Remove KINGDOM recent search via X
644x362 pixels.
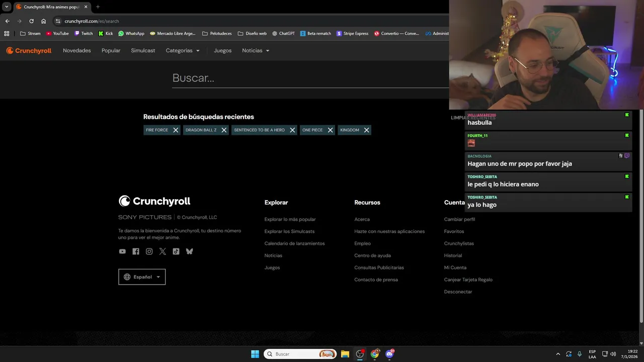coord(366,130)
